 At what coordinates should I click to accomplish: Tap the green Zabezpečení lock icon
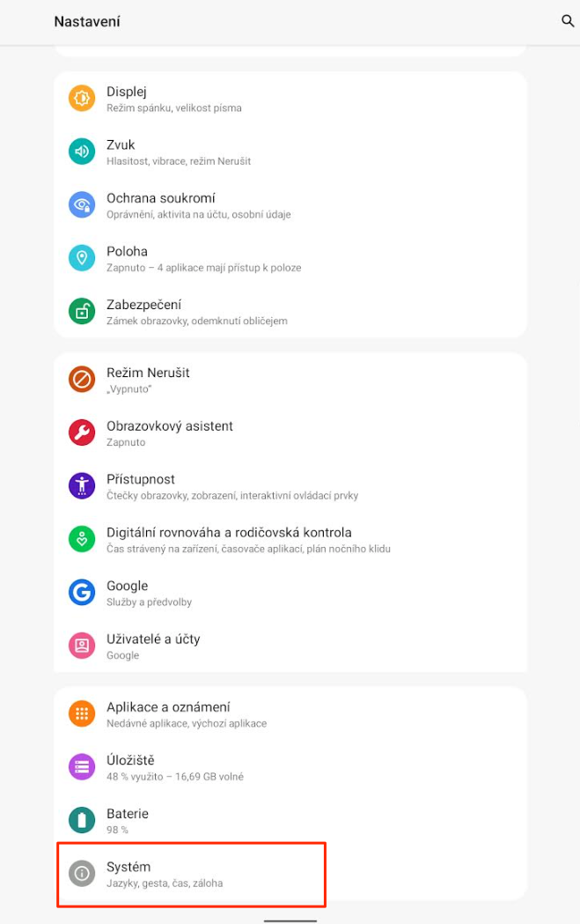click(82, 311)
